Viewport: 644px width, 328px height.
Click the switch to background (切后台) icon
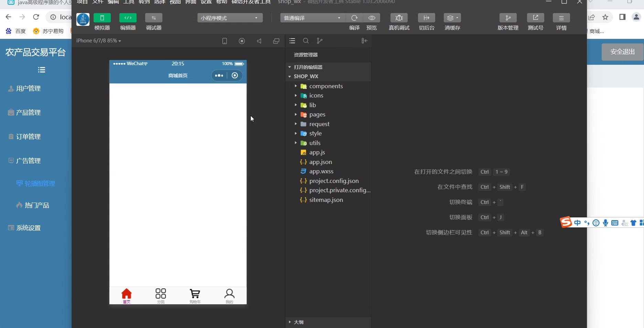click(427, 18)
